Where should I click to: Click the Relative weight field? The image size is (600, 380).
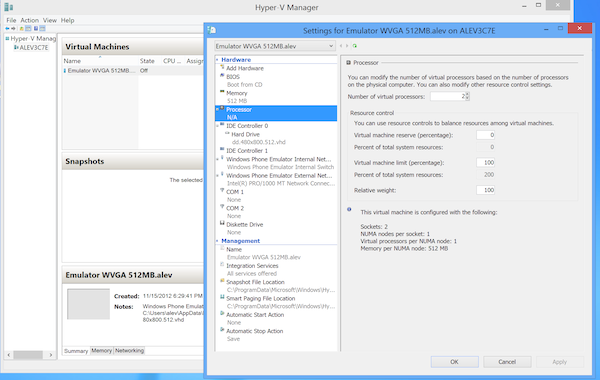(x=486, y=190)
